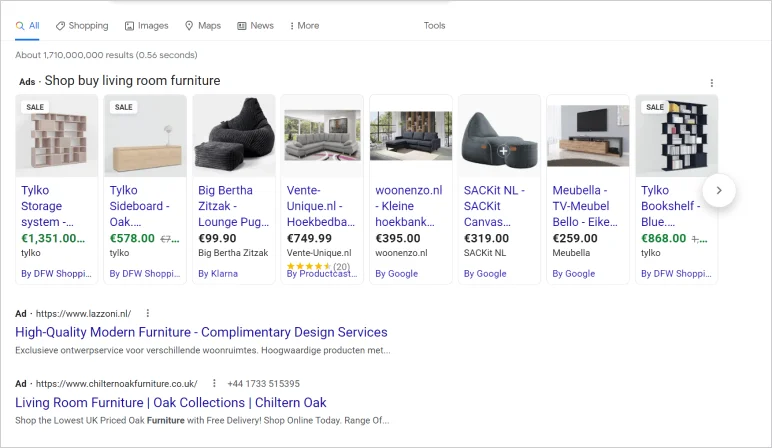Click the €319.00 price
The image size is (772, 448).
(x=486, y=238)
